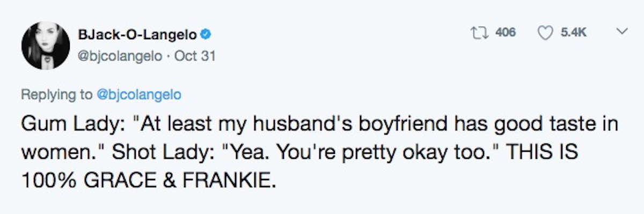Open the tweet options chevron menu
The image size is (644, 214).
pyautogui.click(x=620, y=33)
